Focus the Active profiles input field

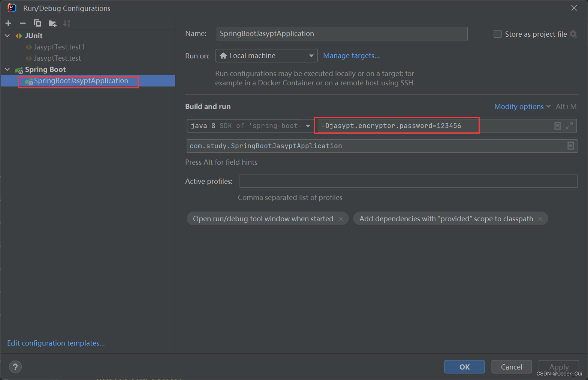(x=408, y=181)
